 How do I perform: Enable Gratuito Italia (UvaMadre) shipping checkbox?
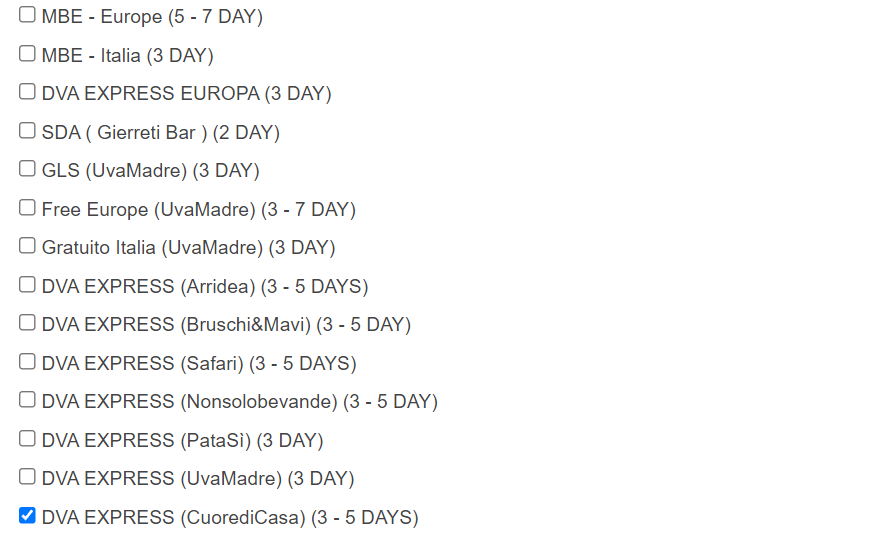point(27,246)
